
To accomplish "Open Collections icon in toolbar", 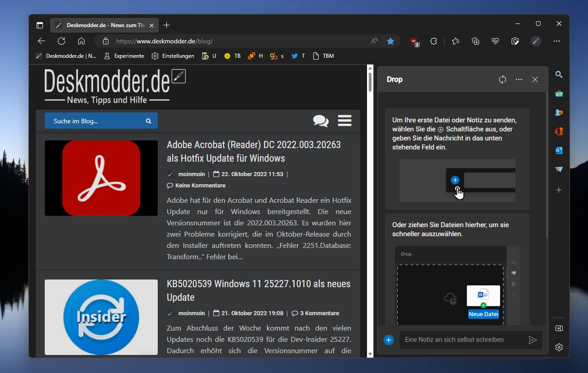I will coord(475,41).
